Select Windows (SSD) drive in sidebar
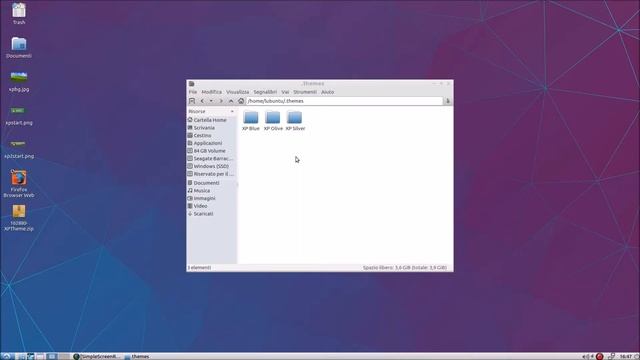 pos(211,166)
